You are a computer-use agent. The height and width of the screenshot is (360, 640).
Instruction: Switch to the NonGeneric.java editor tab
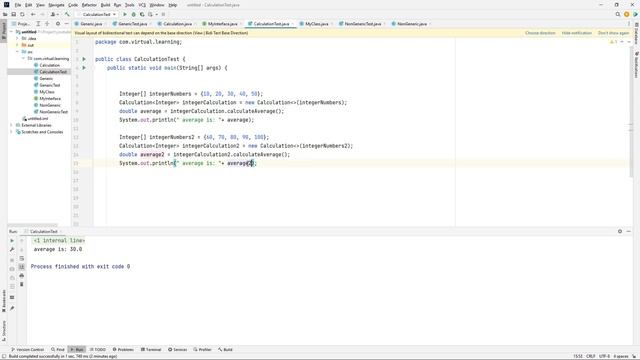point(411,24)
